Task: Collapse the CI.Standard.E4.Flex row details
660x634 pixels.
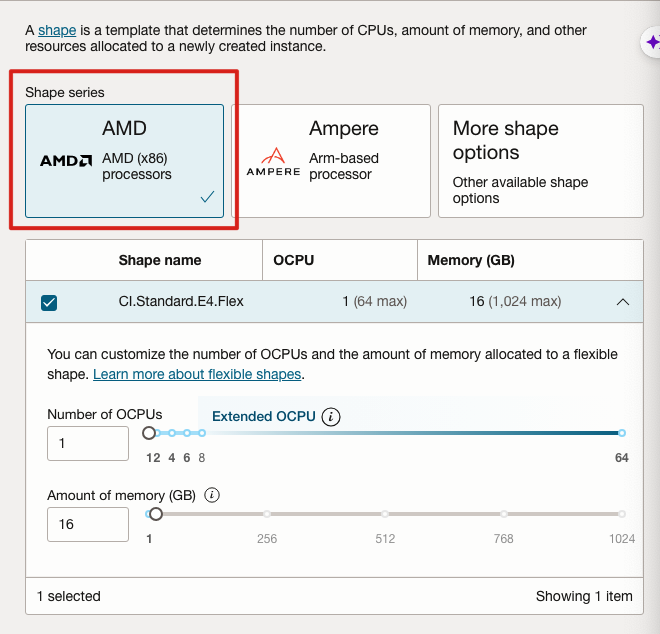Action: click(623, 302)
